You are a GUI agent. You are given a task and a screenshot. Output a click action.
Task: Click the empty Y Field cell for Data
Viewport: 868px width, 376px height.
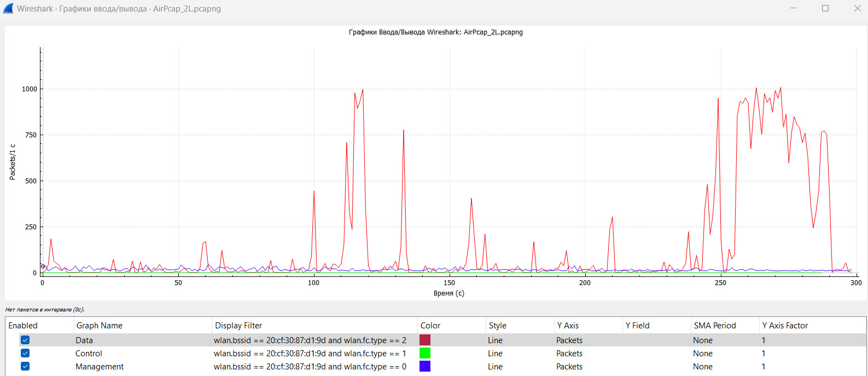coord(656,340)
